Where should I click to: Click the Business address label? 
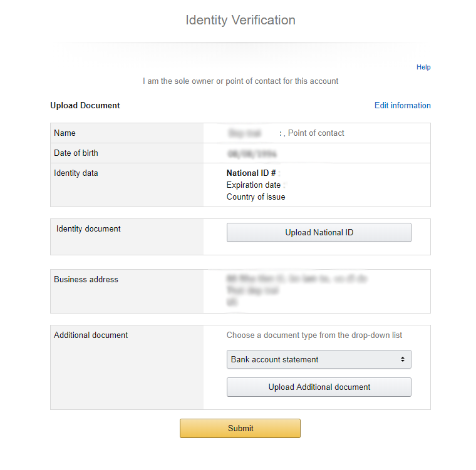(86, 279)
